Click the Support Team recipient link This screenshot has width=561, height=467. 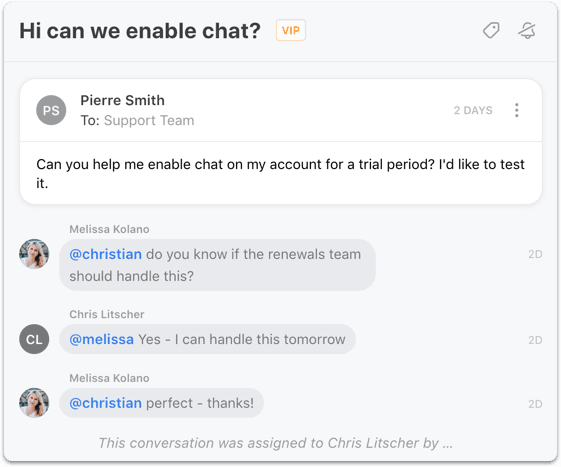tap(149, 121)
